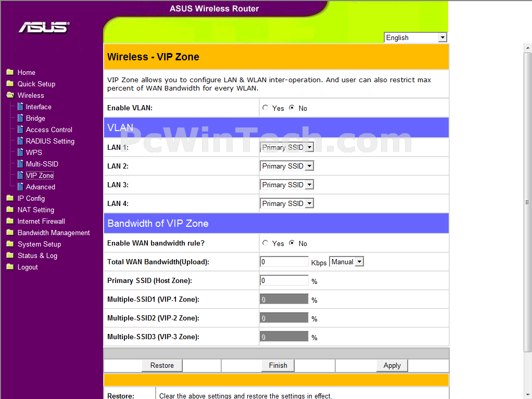Click the Multi-SSID page icon
Image resolution: width=532 pixels, height=399 pixels.
pyautogui.click(x=20, y=164)
